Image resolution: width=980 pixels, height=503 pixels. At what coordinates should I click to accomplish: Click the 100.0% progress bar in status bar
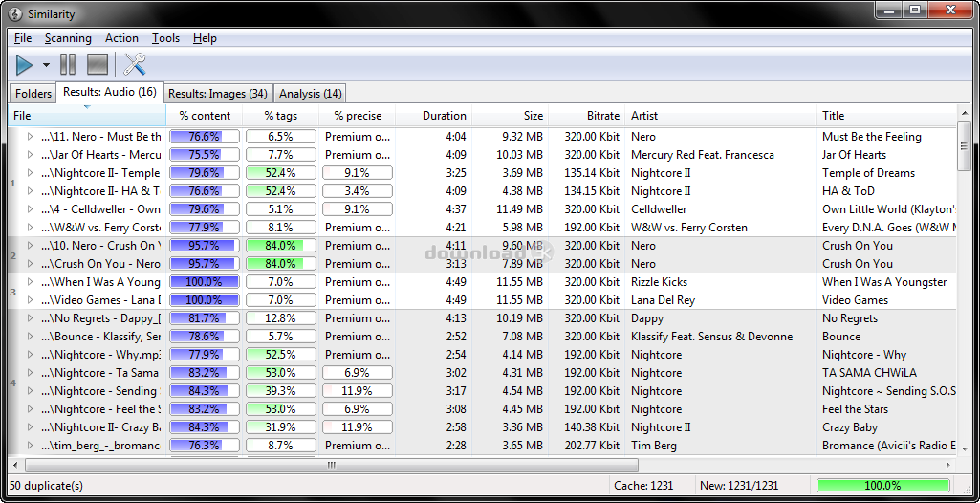882,486
